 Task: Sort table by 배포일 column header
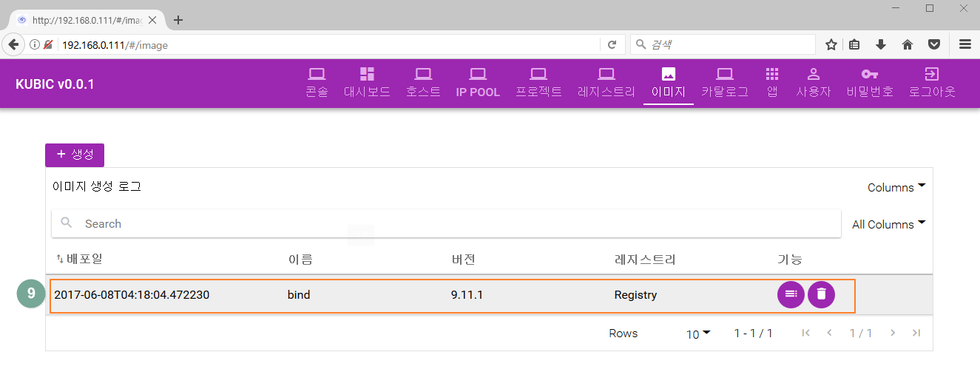[x=81, y=260]
